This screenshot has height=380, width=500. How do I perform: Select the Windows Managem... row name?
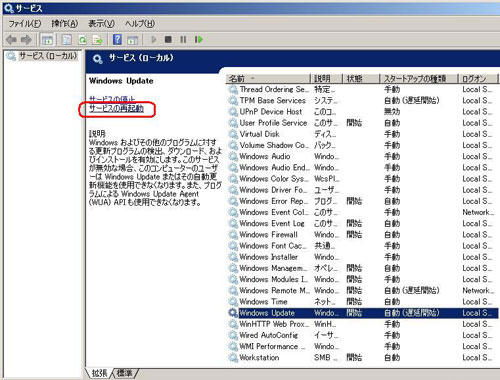[x=273, y=268]
